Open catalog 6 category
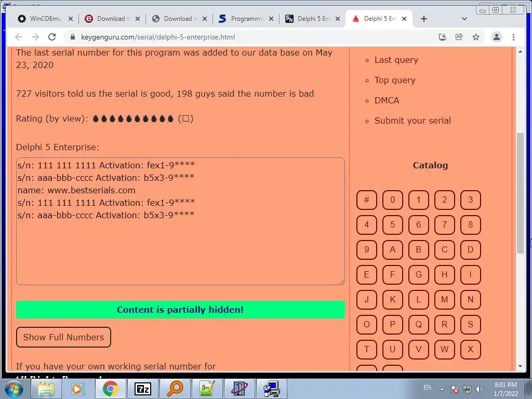 click(x=419, y=224)
